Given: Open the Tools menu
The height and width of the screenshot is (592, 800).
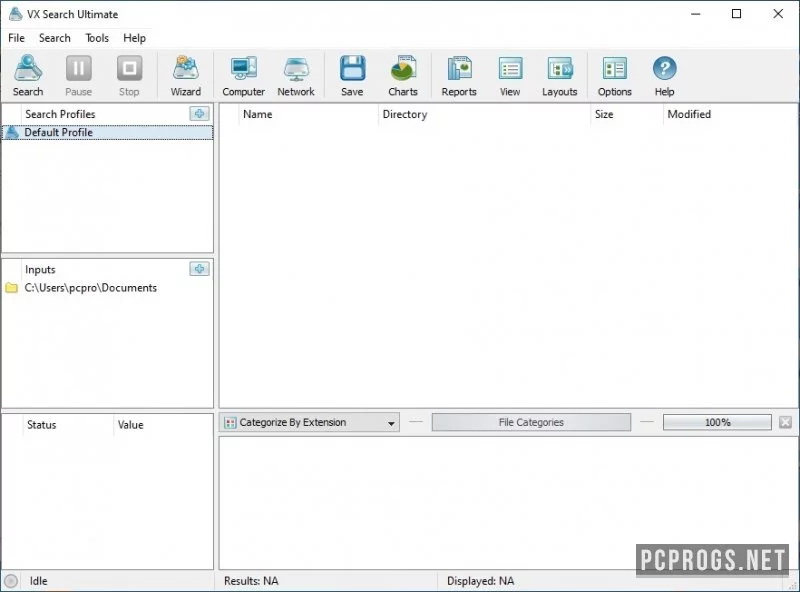Looking at the screenshot, I should coord(97,38).
